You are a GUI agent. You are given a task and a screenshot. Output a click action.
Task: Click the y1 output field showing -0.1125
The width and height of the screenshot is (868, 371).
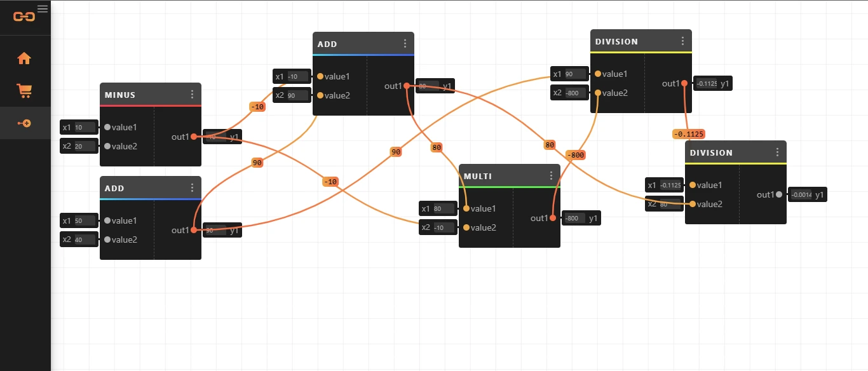tap(707, 83)
